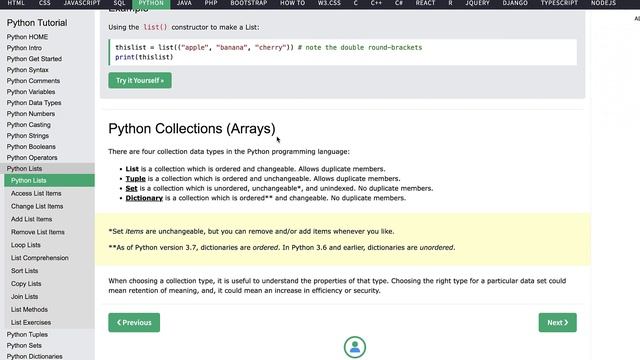The width and height of the screenshot is (640, 360).
Task: Open Python Variables in sidebar
Action: tap(31, 92)
